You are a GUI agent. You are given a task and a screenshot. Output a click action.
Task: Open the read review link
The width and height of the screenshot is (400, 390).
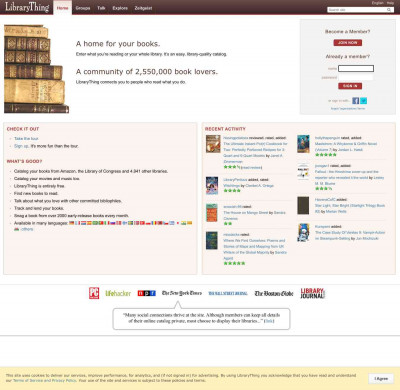(251, 167)
